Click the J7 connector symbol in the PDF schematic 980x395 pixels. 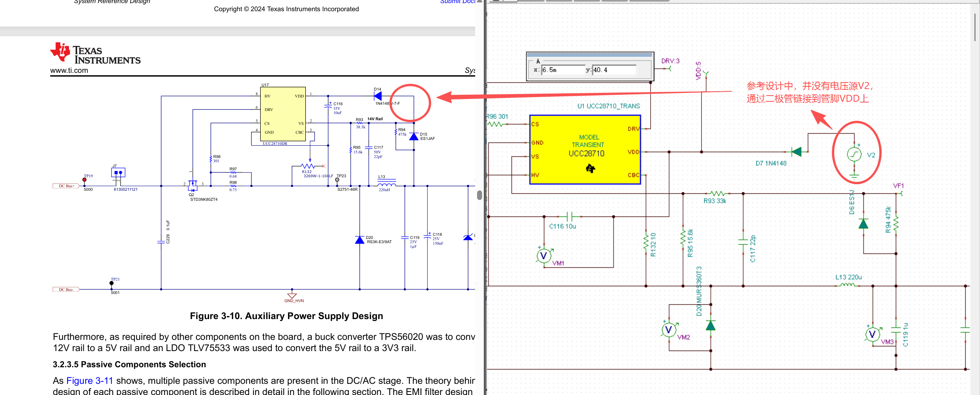pos(118,172)
